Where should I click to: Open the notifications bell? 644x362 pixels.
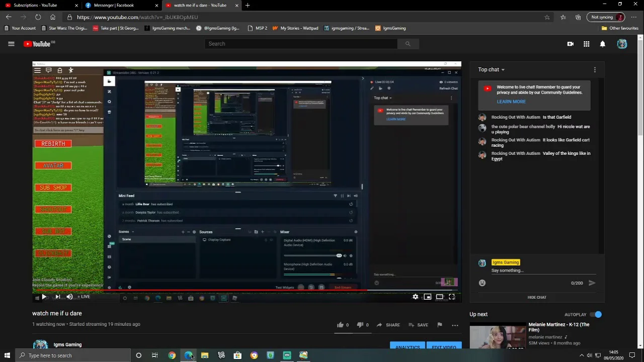click(x=602, y=44)
